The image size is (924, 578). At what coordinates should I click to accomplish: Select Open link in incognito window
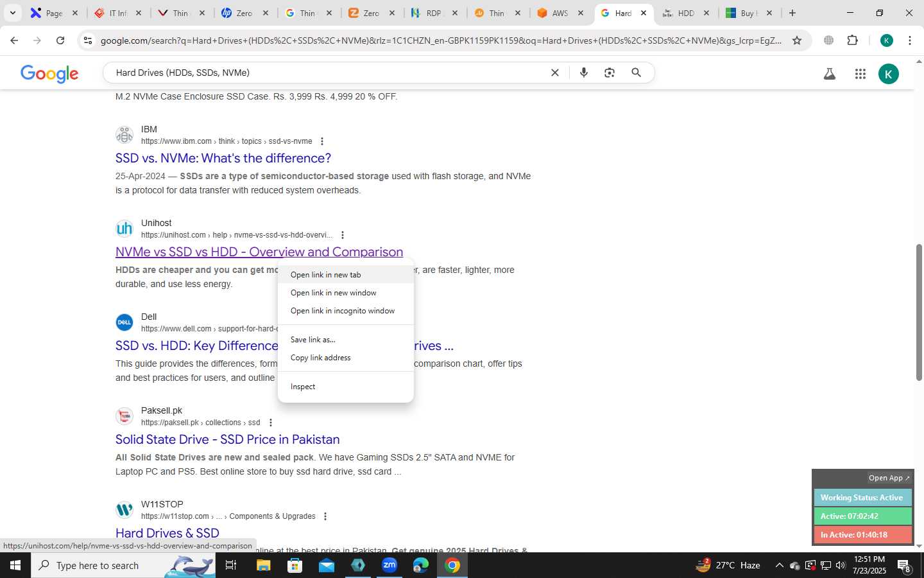coord(345,310)
